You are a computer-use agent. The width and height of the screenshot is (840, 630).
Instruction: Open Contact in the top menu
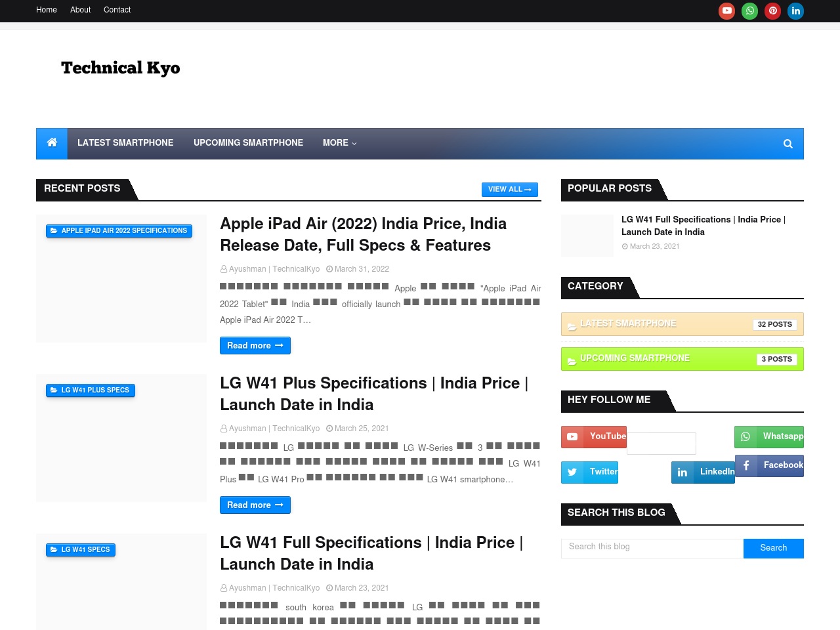pyautogui.click(x=117, y=10)
